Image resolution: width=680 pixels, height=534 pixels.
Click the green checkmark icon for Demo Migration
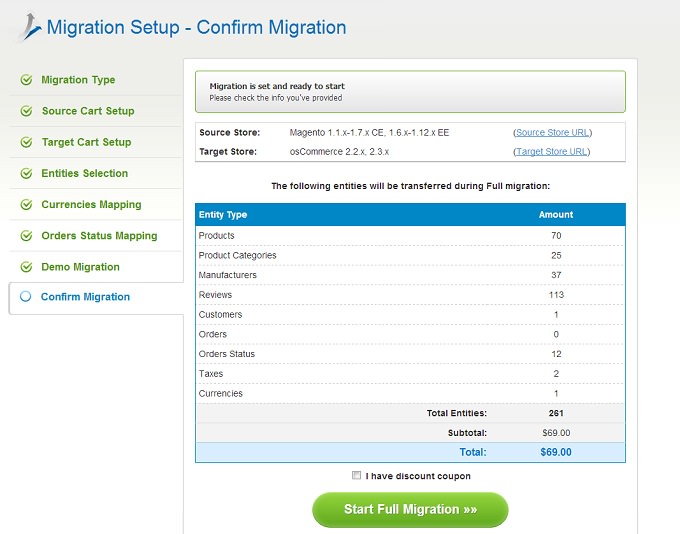coord(26,267)
